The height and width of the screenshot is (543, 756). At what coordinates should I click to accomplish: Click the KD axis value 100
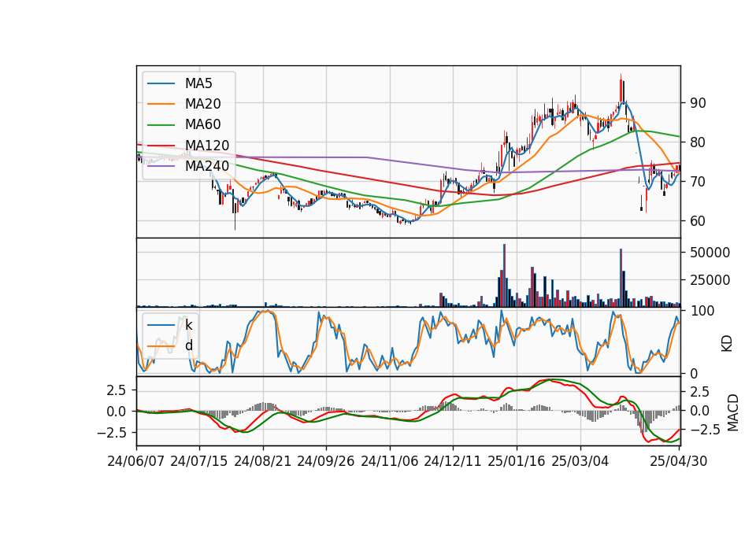pos(702,311)
